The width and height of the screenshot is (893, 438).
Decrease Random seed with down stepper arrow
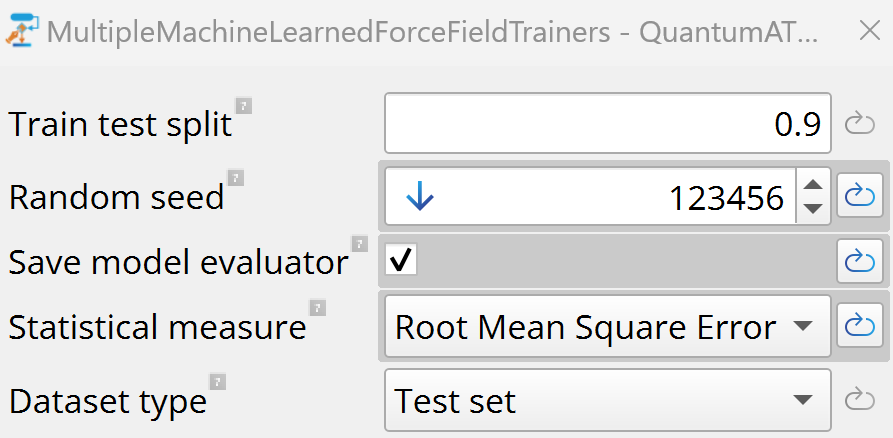(x=813, y=209)
